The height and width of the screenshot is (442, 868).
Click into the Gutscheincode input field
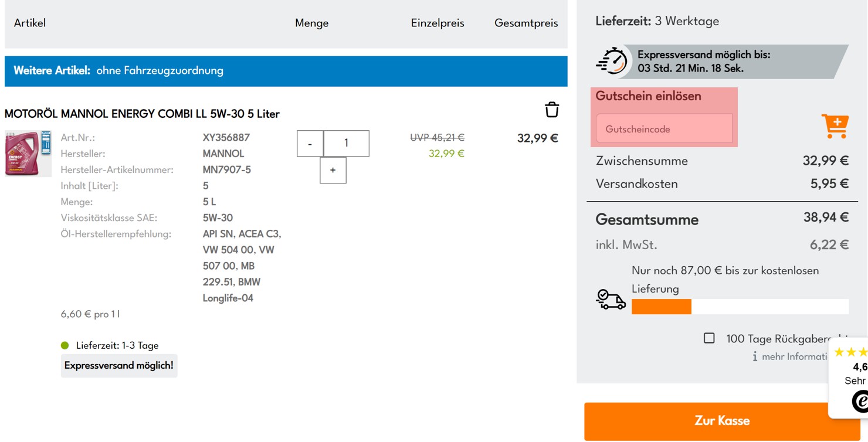664,128
